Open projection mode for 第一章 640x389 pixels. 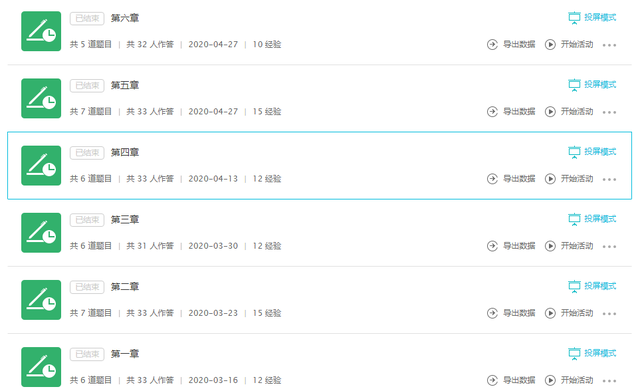pos(592,353)
